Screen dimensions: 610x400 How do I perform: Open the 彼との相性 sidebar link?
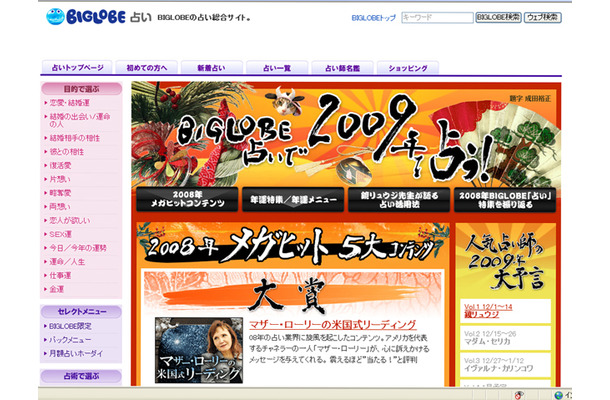pyautogui.click(x=67, y=152)
